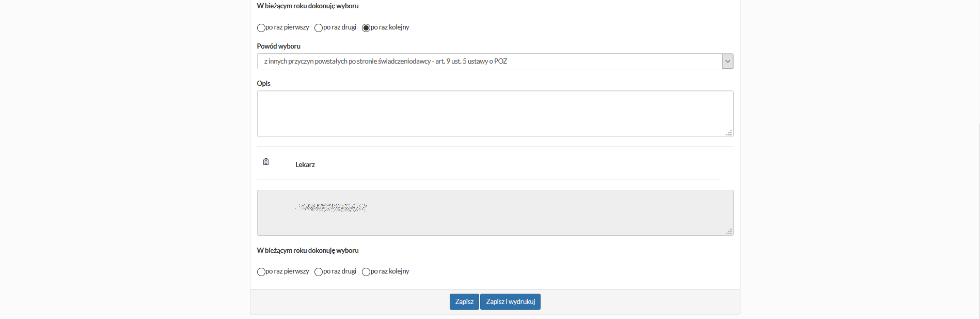The height and width of the screenshot is (319, 980).
Task: Pick 'po raz kolejny' radio in Lekarz section
Action: click(366, 272)
